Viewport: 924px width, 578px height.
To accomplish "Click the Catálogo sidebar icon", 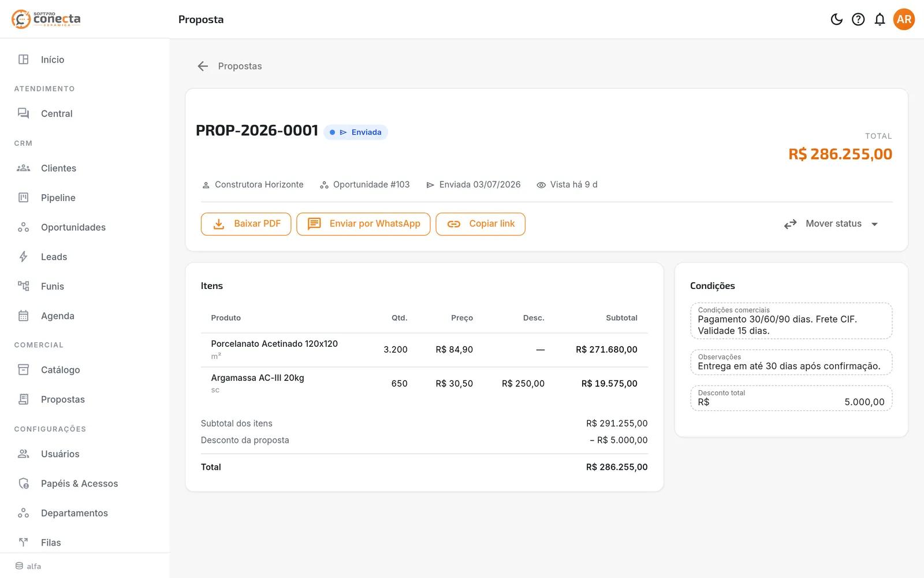I will pyautogui.click(x=23, y=370).
